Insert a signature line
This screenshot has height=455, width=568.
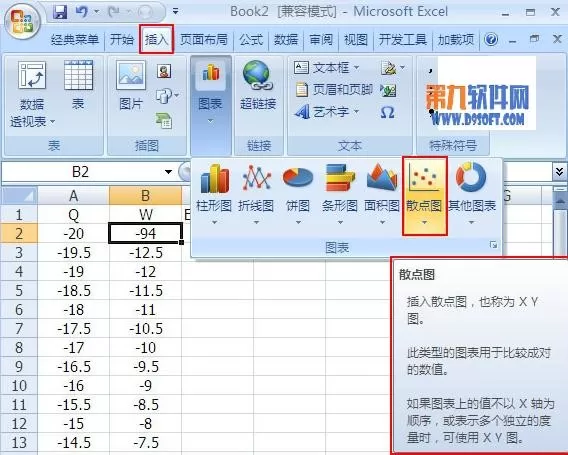pyautogui.click(x=392, y=68)
